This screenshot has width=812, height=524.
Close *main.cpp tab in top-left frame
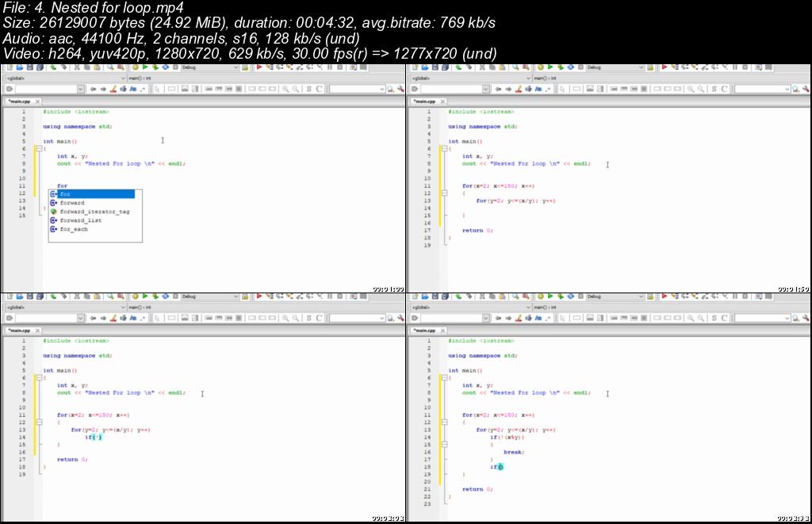tap(37, 101)
